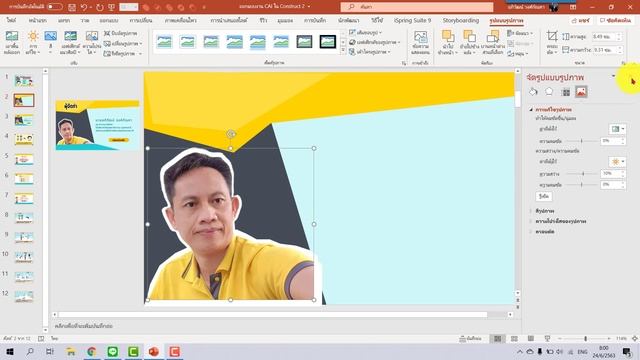
Task: Apply the black thick frame picture style
Action: point(327,41)
